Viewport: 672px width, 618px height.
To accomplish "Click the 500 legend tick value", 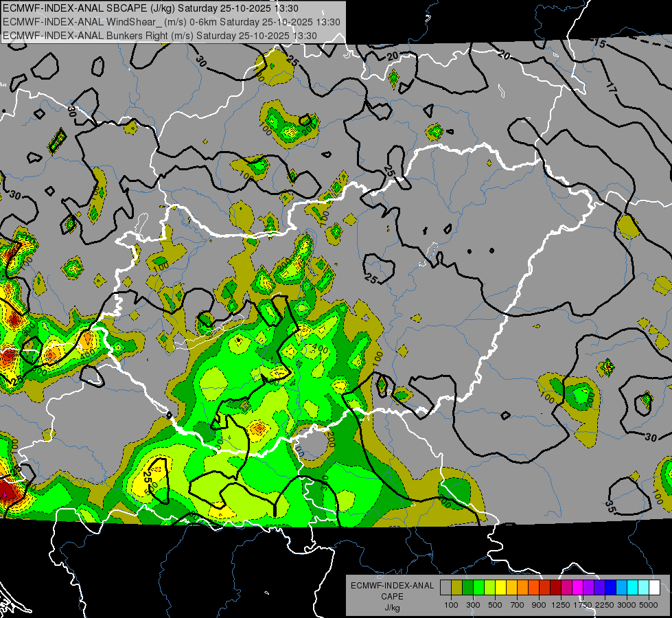I will point(495,605).
